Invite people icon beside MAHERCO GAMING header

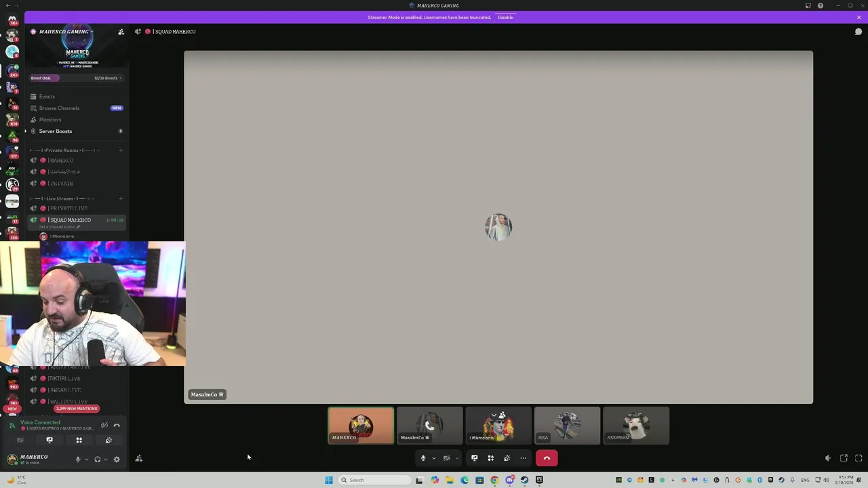(121, 32)
